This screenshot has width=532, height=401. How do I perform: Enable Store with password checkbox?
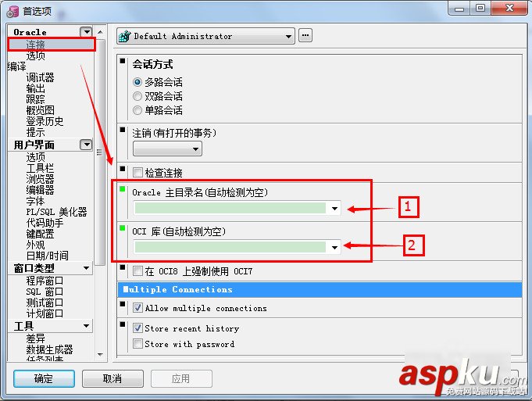click(x=137, y=344)
